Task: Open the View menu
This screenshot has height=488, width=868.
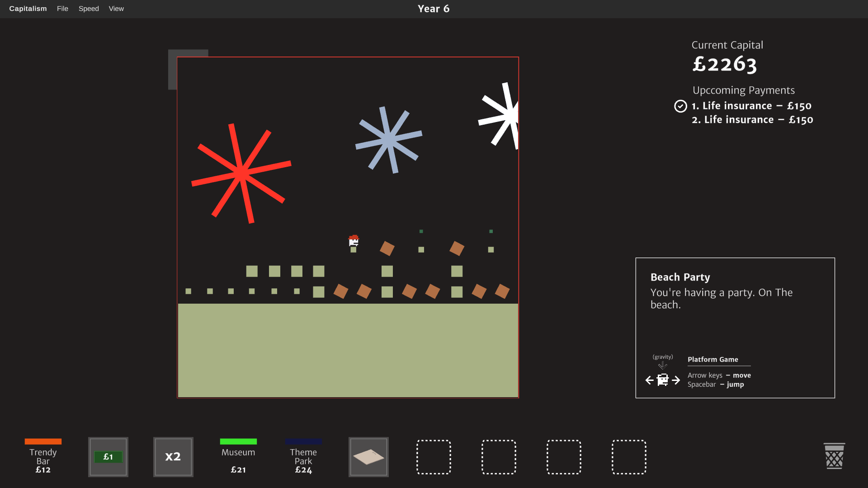Action: (x=116, y=9)
